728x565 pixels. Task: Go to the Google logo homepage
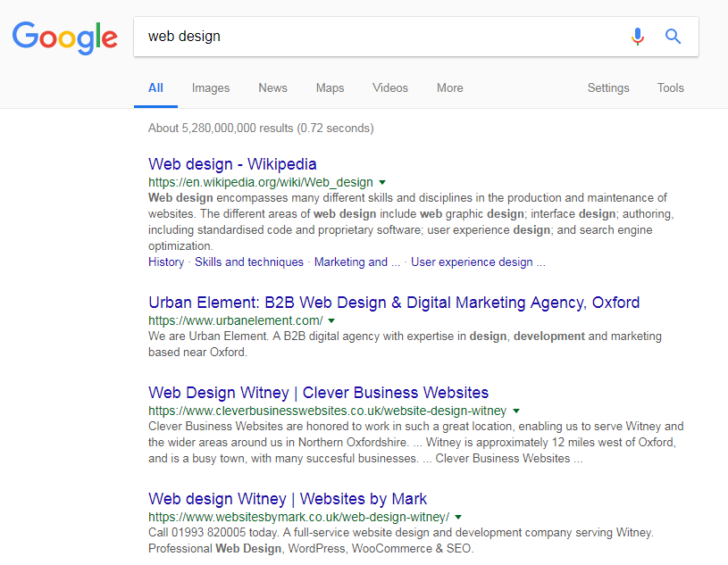[x=65, y=37]
